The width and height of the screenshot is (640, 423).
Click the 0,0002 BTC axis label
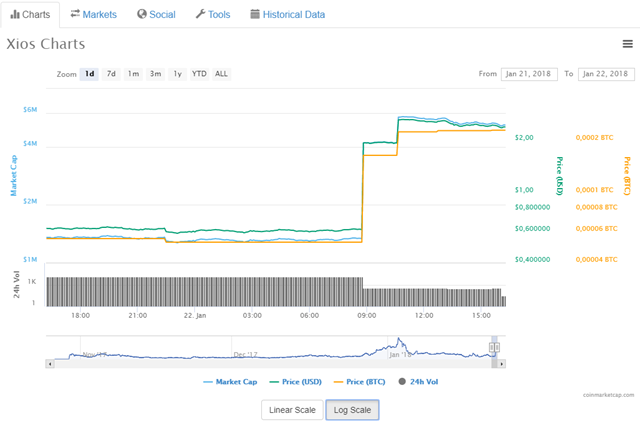[x=594, y=138]
